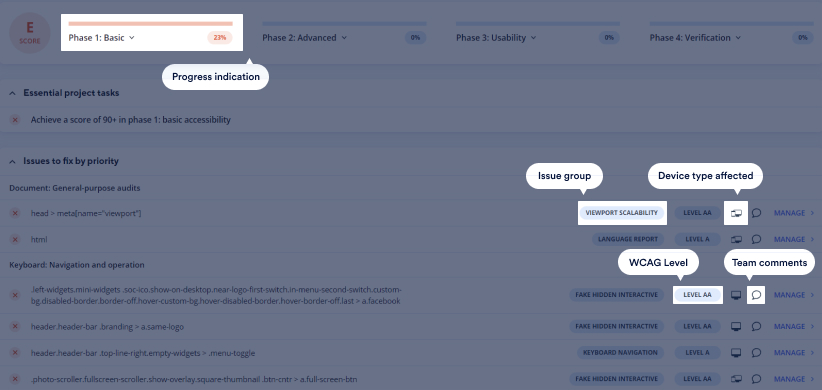Viewport: 822px width, 390px height.
Task: Click the Phase 3 progress bar
Action: point(537,24)
